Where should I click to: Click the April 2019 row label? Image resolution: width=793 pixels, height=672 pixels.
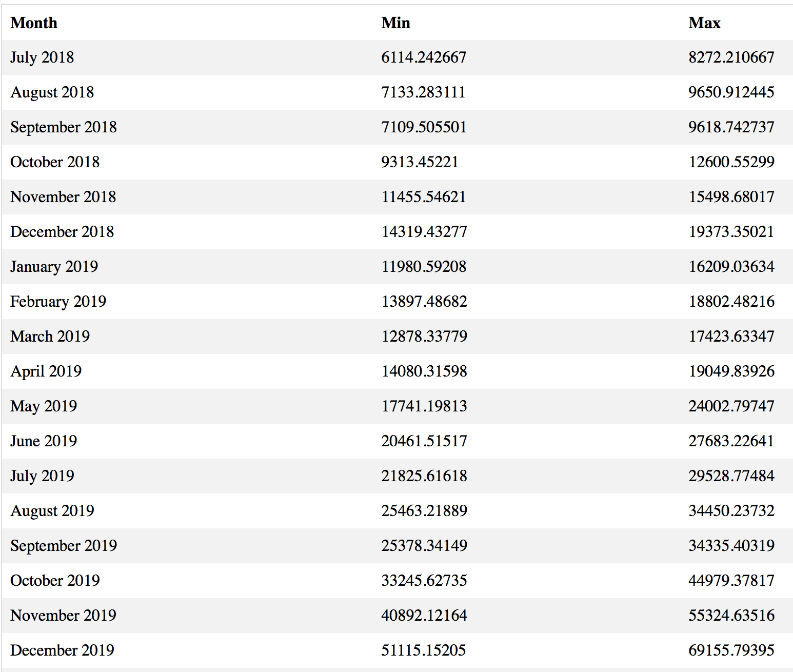pos(46,371)
